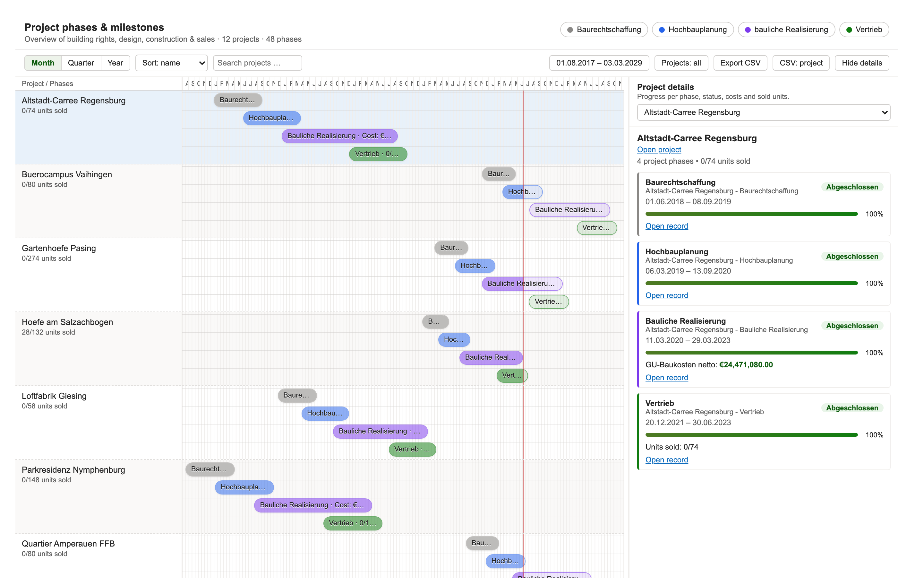The width and height of the screenshot is (924, 578).
Task: Select the Loftfabrik Giesing project row
Action: [x=98, y=422]
